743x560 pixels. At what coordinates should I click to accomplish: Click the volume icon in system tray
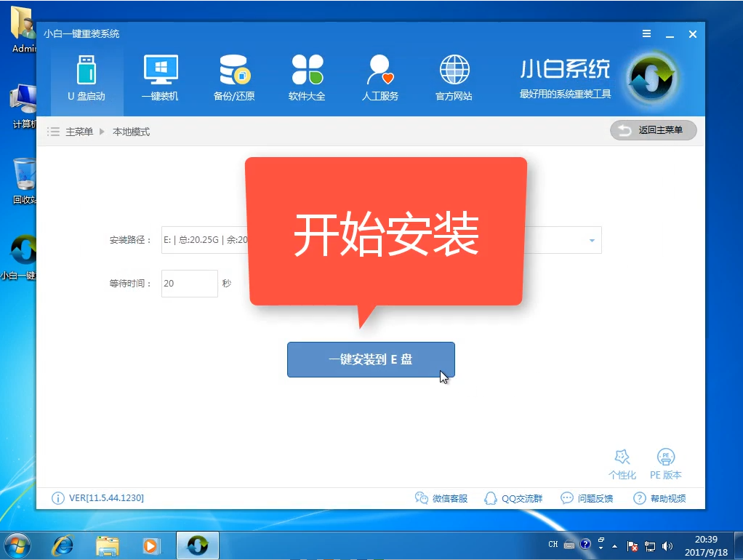[x=667, y=545]
